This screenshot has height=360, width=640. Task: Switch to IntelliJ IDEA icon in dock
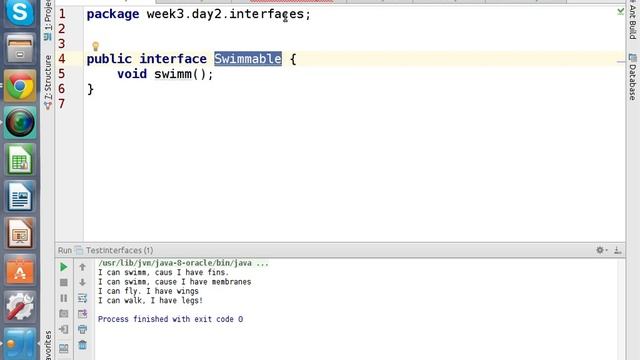tap(20, 344)
